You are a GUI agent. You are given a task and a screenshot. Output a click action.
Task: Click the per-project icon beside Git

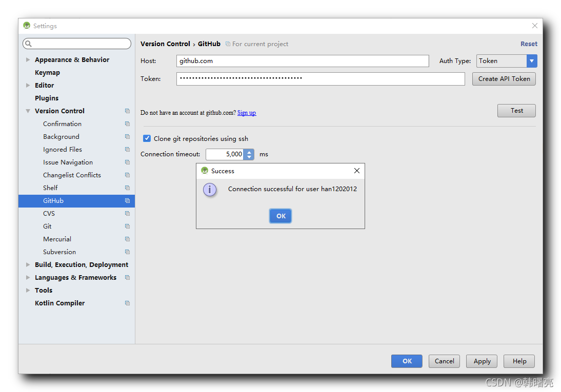point(127,226)
